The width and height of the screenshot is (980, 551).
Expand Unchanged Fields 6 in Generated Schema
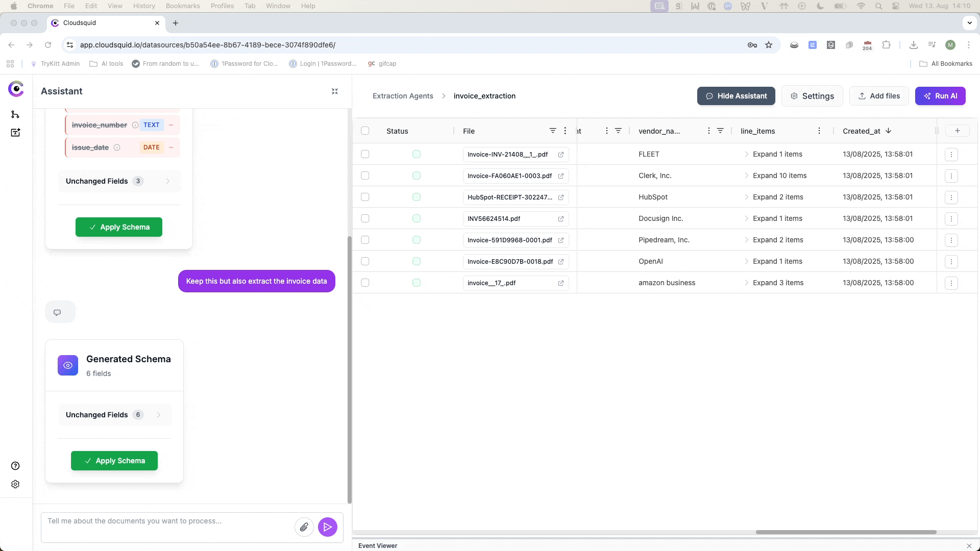[x=115, y=415]
